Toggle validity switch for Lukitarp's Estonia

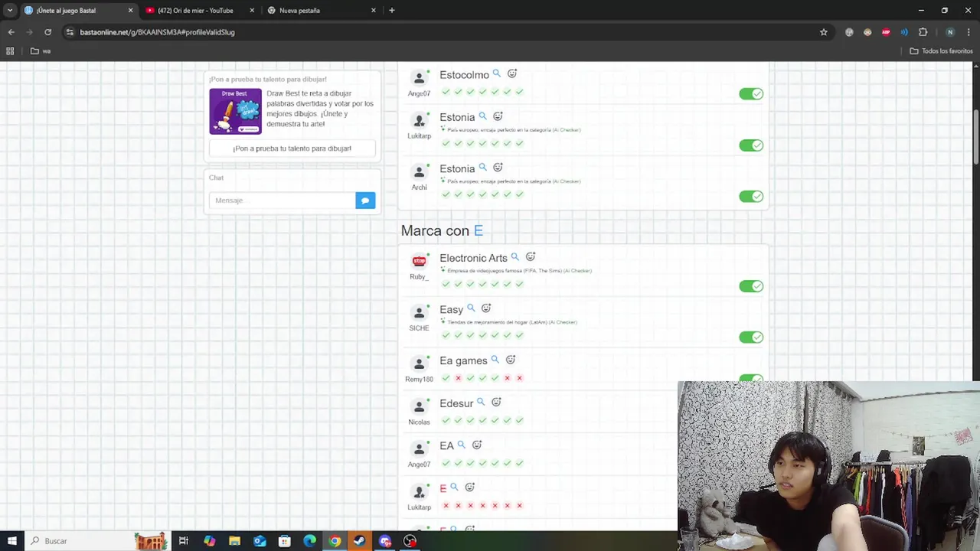click(x=751, y=145)
